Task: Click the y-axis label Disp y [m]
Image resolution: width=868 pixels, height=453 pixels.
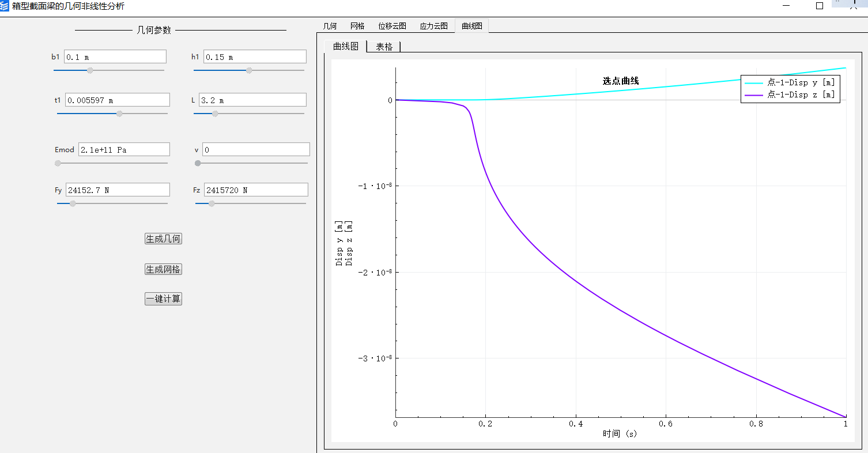Action: click(339, 243)
